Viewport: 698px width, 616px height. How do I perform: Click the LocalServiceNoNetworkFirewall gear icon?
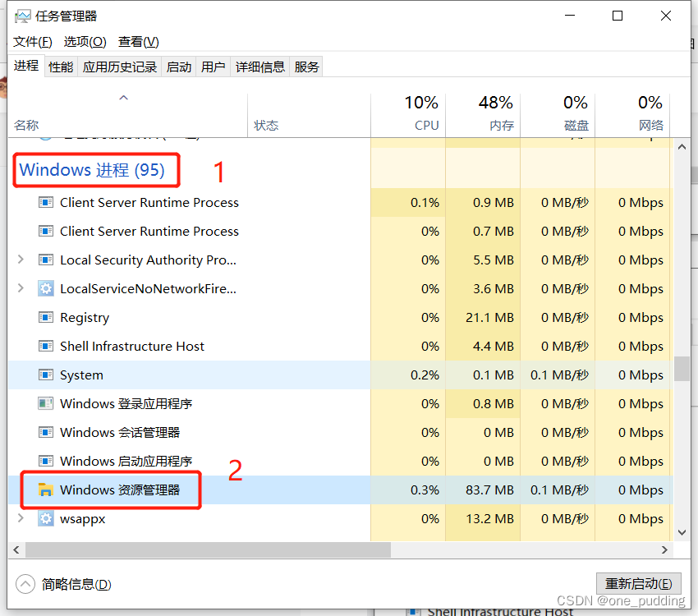[x=46, y=288]
